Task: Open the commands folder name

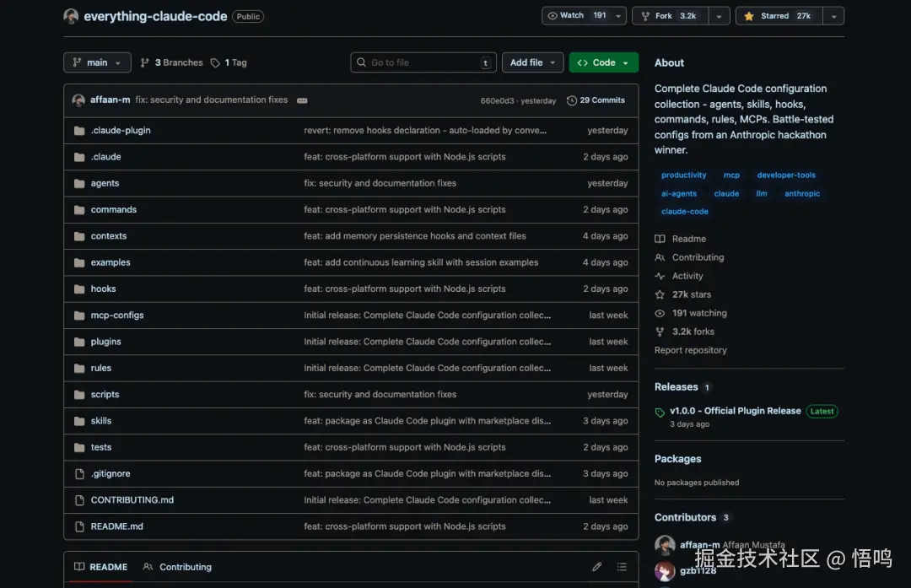Action: click(113, 210)
